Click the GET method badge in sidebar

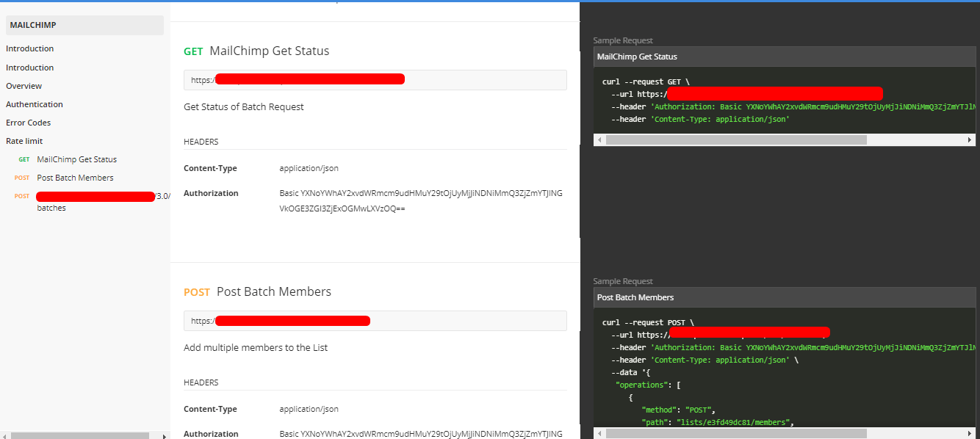tap(24, 159)
